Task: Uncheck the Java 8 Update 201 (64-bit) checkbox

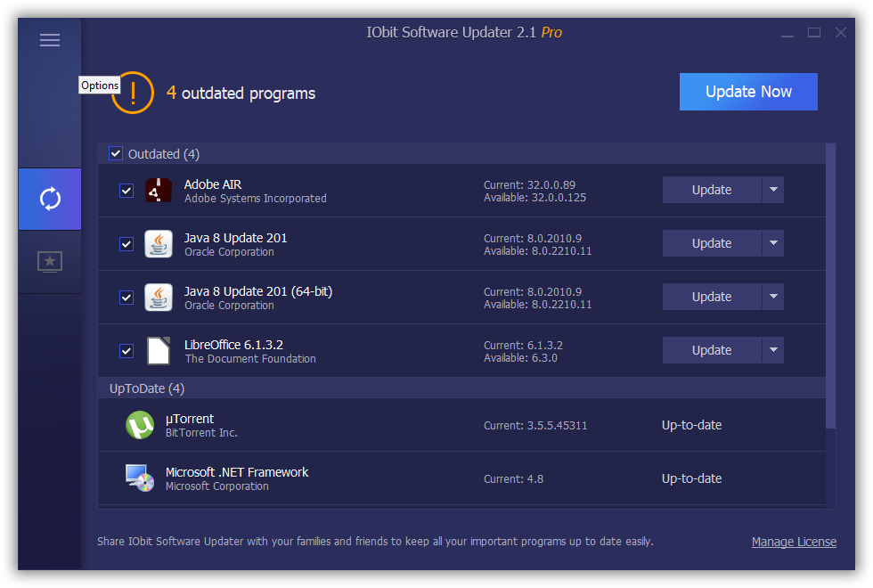Action: [126, 298]
